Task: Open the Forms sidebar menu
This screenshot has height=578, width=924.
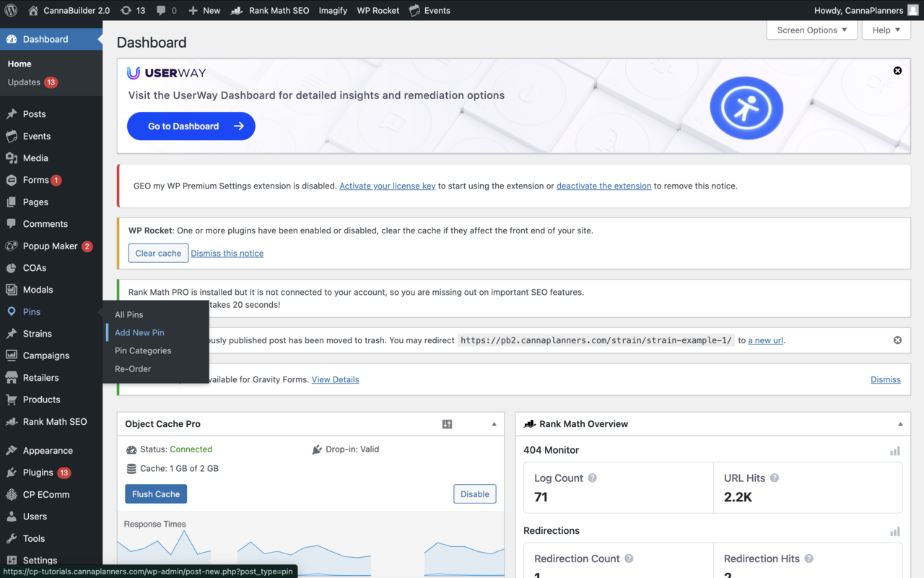Action: [51, 180]
